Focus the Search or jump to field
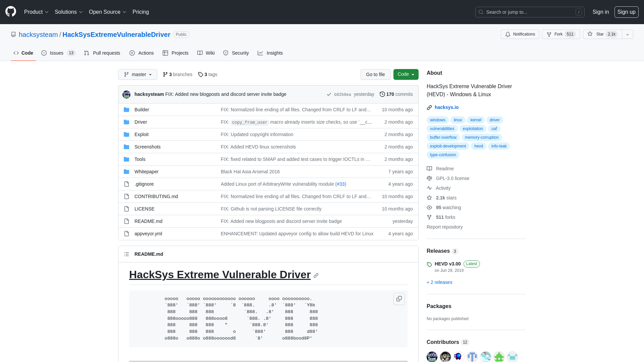This screenshot has width=644, height=362. click(530, 12)
